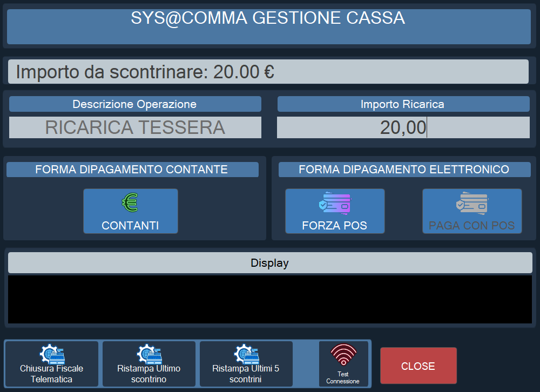Close the cash management window with CLOSE
540x392 pixels.
(x=418, y=366)
